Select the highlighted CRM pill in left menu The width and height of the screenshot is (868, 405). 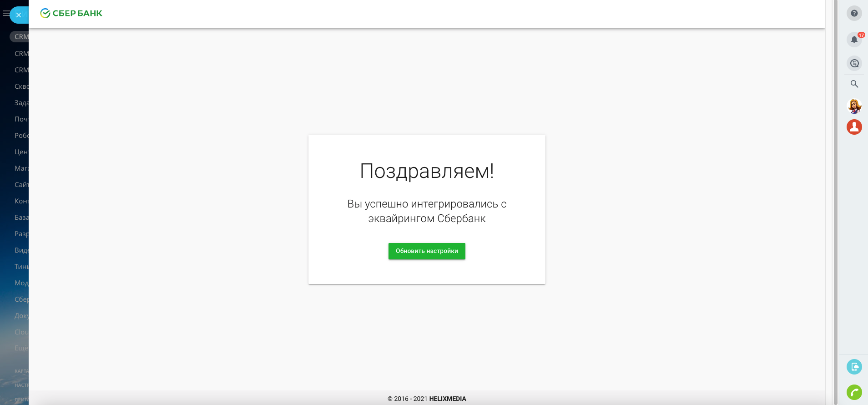click(19, 37)
